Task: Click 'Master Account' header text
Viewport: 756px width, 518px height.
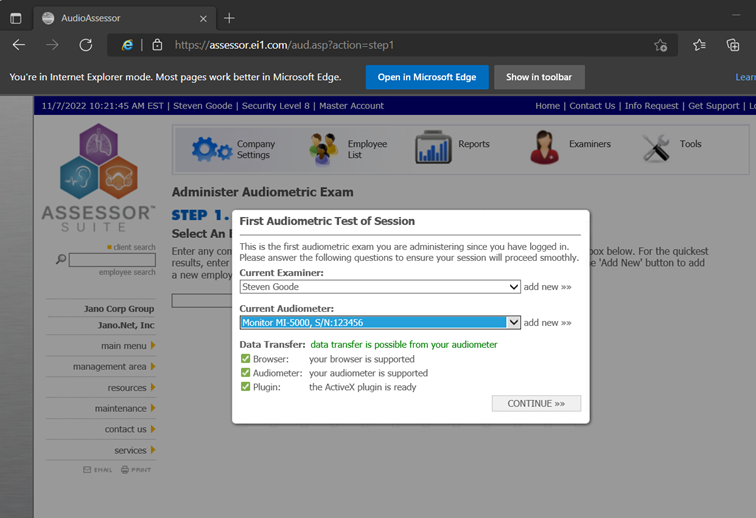Action: coord(351,106)
